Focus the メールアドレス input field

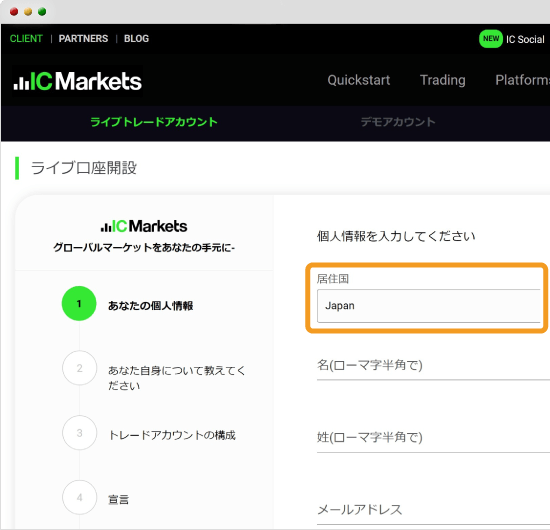(x=433, y=511)
